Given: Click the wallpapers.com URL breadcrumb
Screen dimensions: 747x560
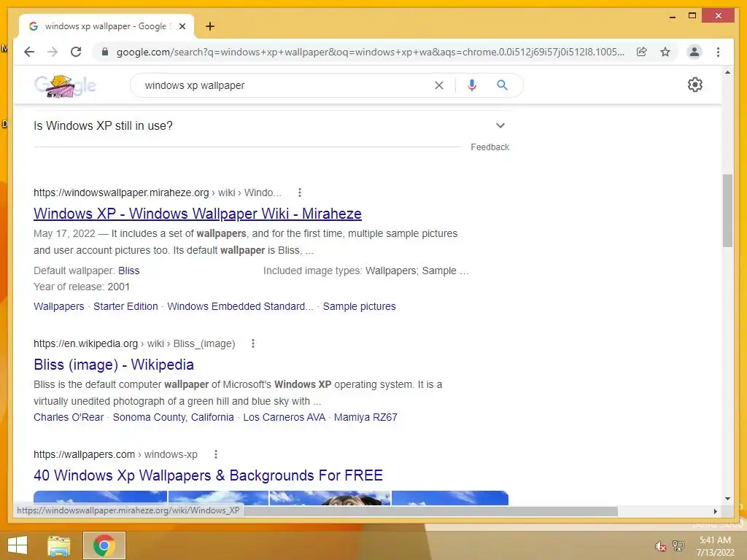Looking at the screenshot, I should pyautogui.click(x=115, y=454).
